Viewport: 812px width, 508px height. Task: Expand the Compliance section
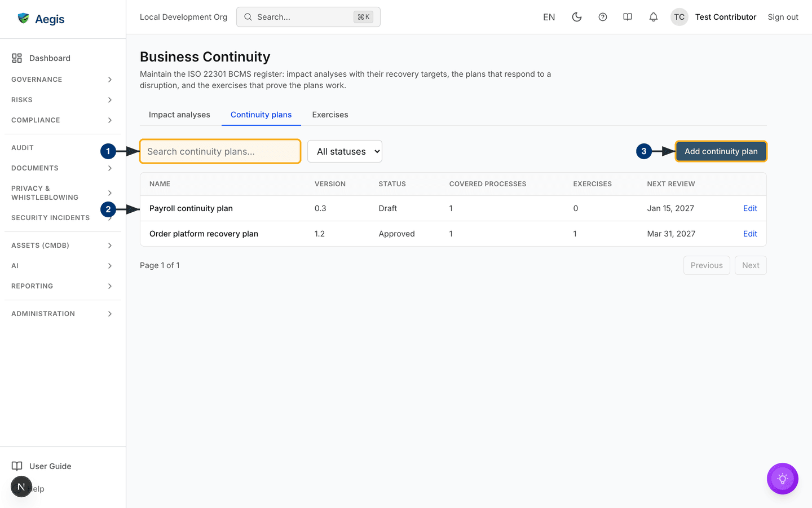(x=63, y=120)
